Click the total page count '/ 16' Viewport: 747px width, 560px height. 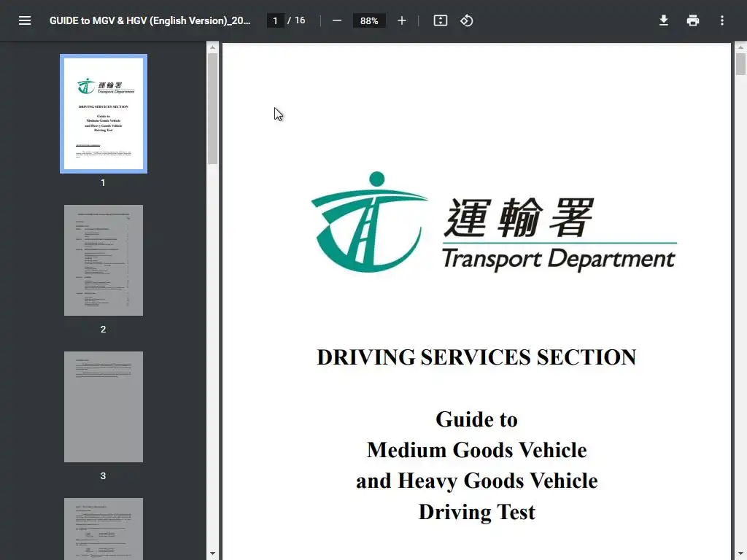pyautogui.click(x=296, y=20)
